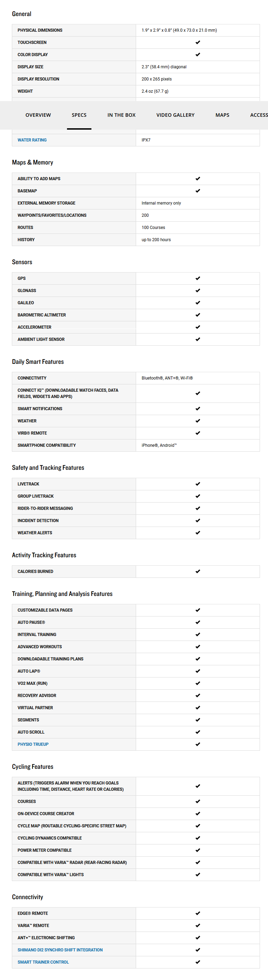Click the Virtual Partner checkmark icon

(198, 707)
